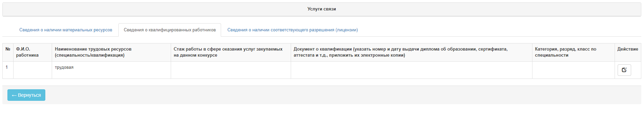The image size is (644, 122).
Task: Open the material resources tab
Action: click(66, 30)
